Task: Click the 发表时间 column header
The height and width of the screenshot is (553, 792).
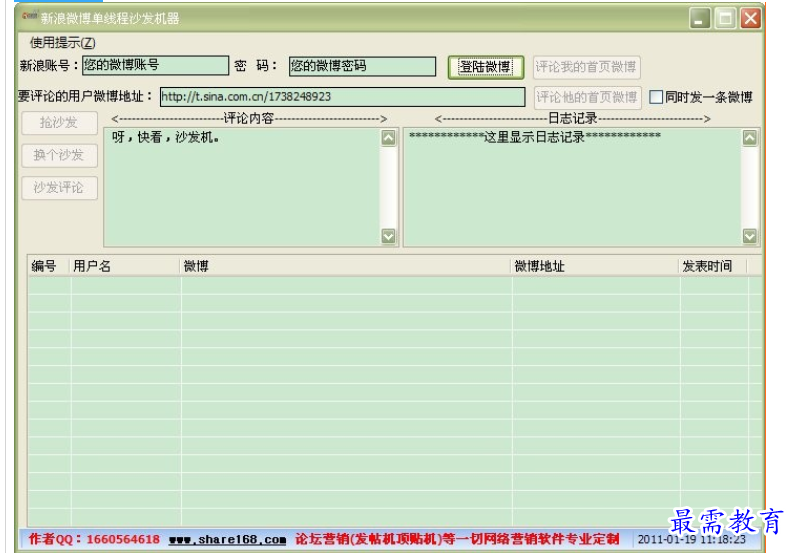Action: pyautogui.click(x=712, y=266)
